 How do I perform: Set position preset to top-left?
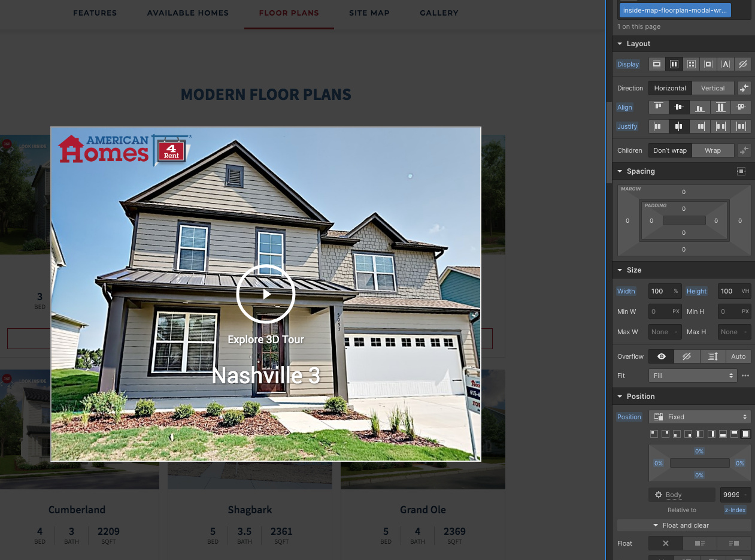pyautogui.click(x=654, y=434)
